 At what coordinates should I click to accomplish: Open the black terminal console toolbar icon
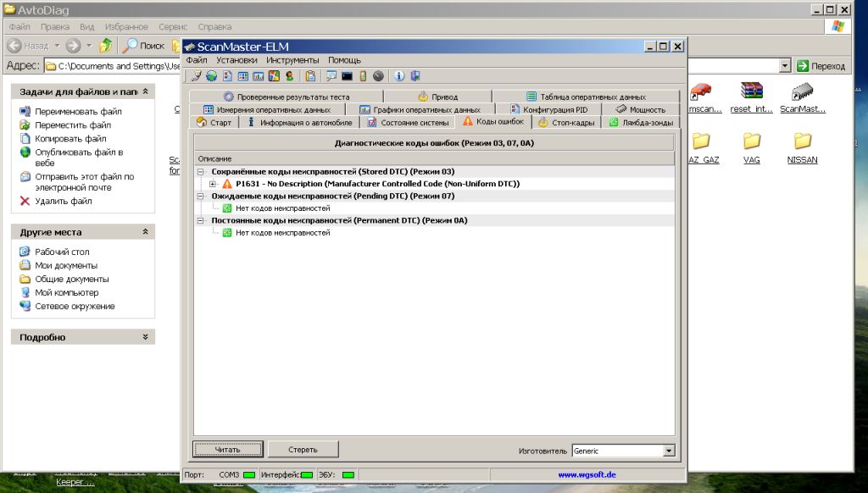(x=347, y=76)
